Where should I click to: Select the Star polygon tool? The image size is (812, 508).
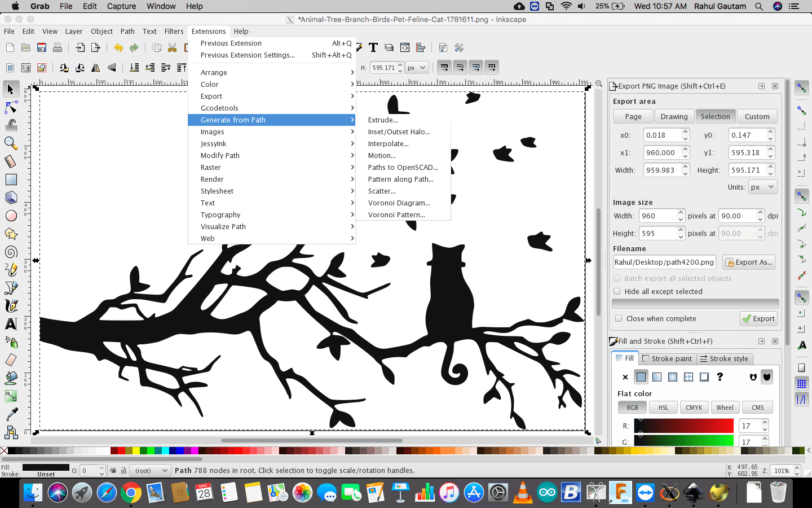click(11, 234)
